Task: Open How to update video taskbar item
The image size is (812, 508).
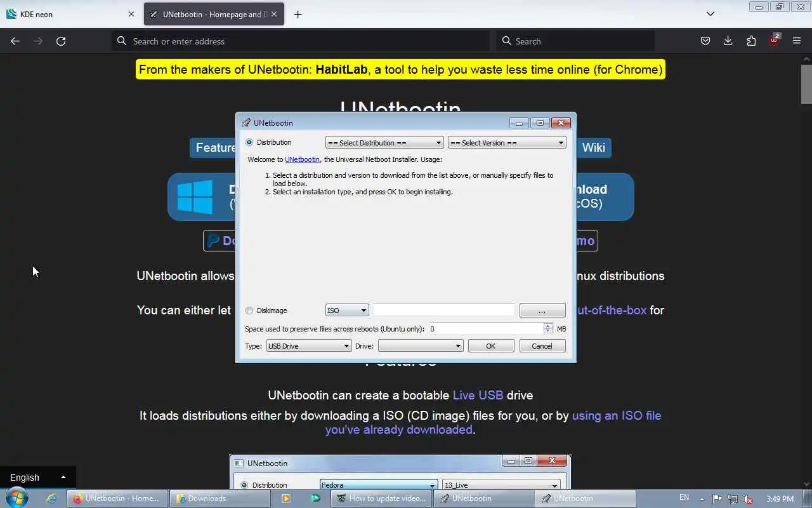Action: tap(382, 498)
